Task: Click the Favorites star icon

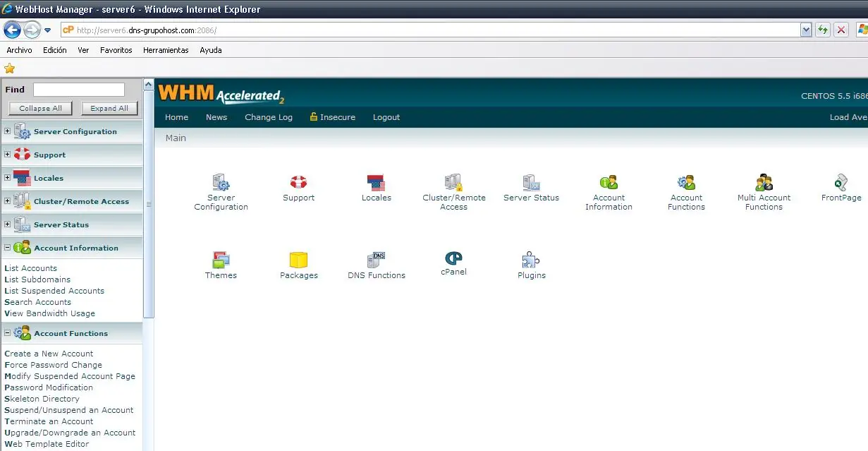Action: click(9, 68)
